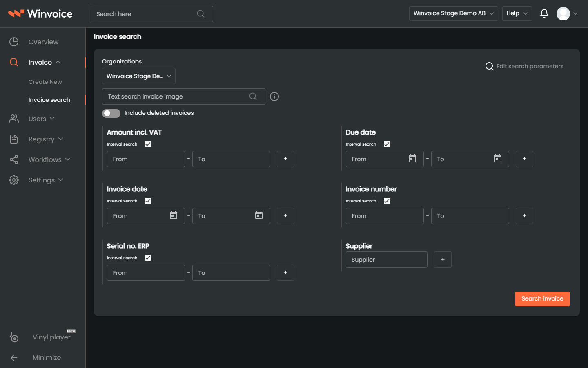The width and height of the screenshot is (588, 368).
Task: Add another Invoice date row
Action: [x=285, y=216]
